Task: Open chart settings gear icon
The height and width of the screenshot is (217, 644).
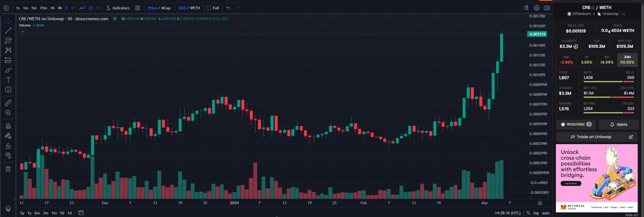Action: tap(537, 8)
